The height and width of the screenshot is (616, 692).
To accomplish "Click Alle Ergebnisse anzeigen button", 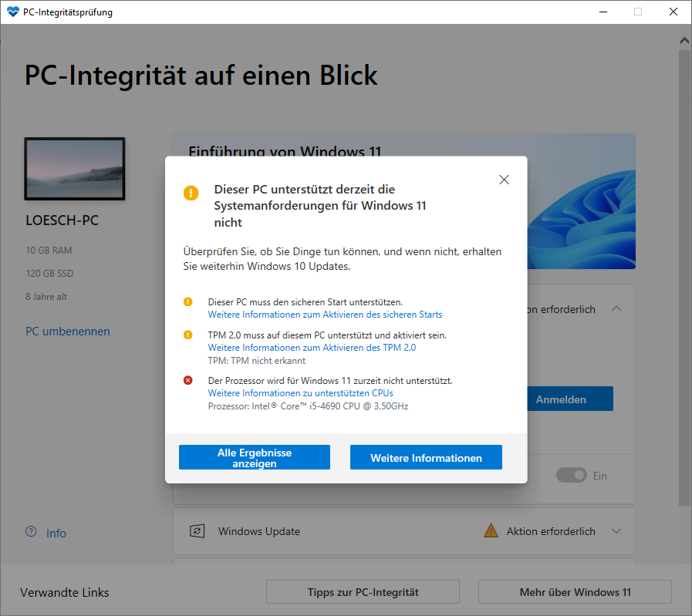I will tap(255, 458).
